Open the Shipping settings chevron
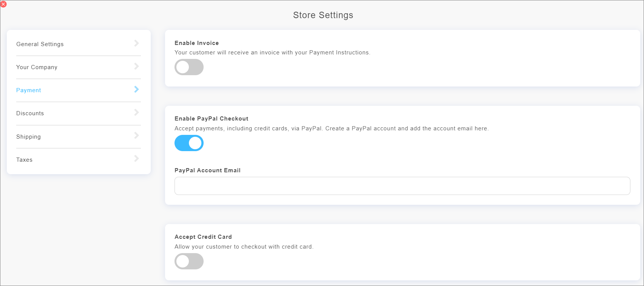644x286 pixels. (136, 136)
